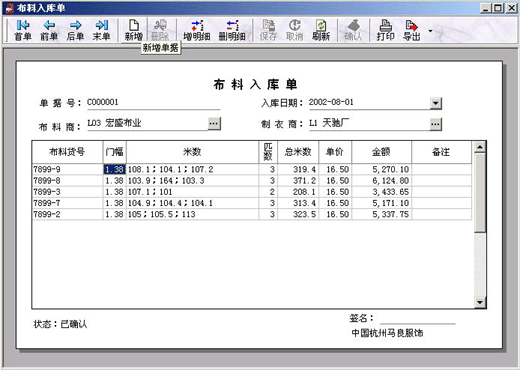520x370 pixels.
Task: Click total meters value 208.1
Action: pos(298,192)
